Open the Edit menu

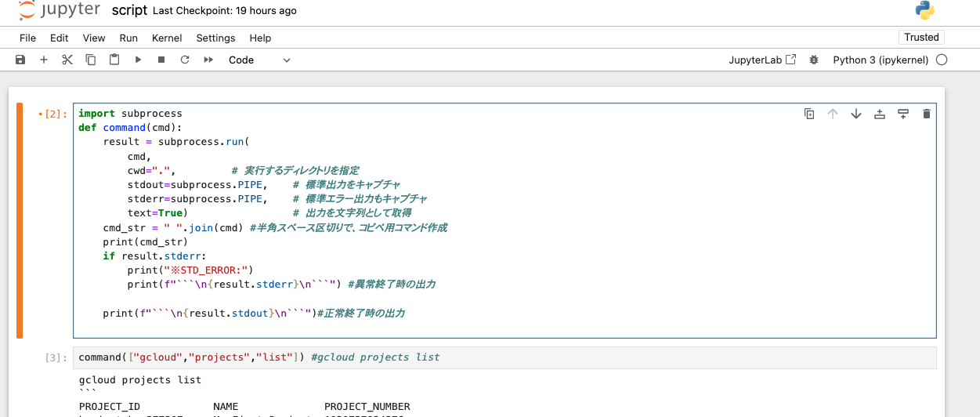coord(60,38)
